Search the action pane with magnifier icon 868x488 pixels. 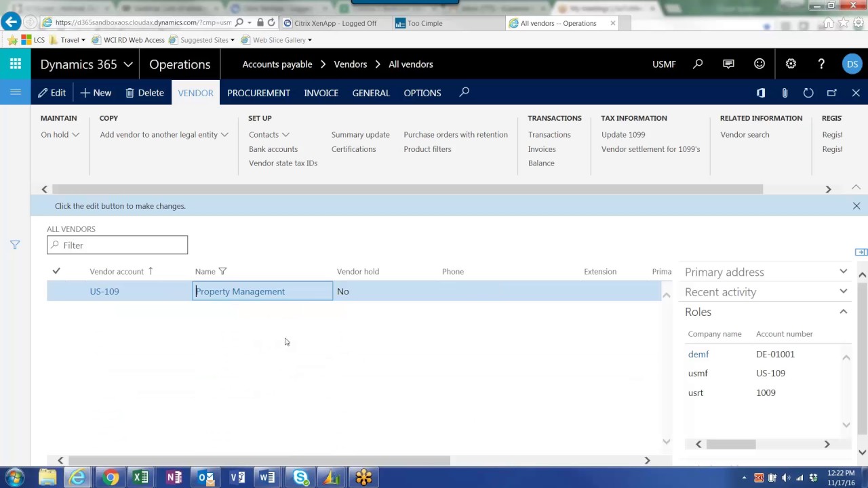pos(464,92)
